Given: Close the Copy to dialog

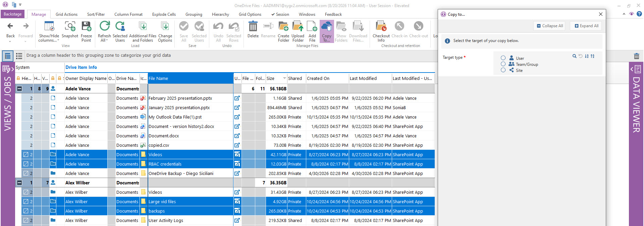Looking at the screenshot, I should point(601,14).
